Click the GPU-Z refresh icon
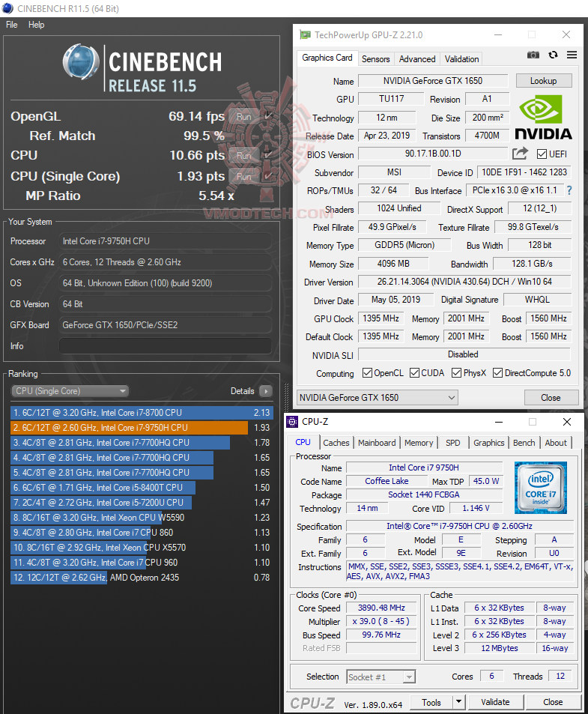Screen dimensions: 588x714 click(553, 55)
